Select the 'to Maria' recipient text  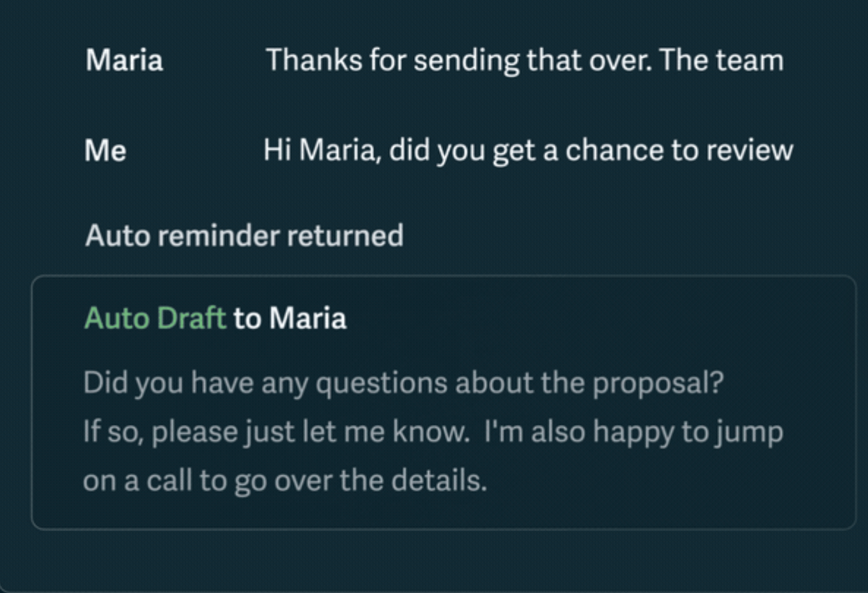(x=291, y=318)
